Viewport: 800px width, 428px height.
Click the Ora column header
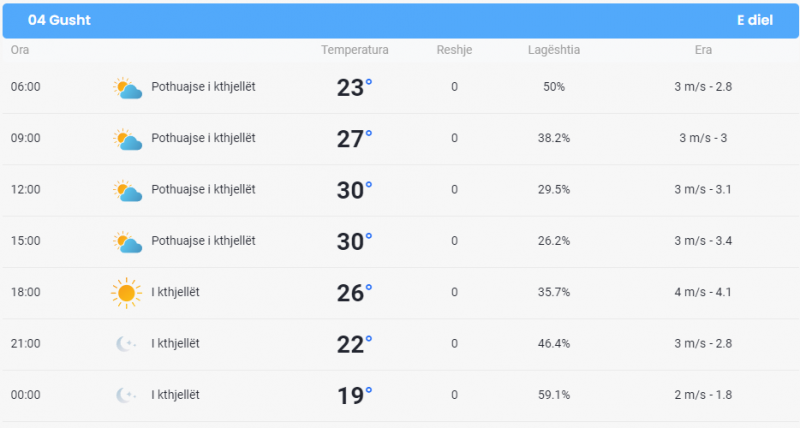20,50
